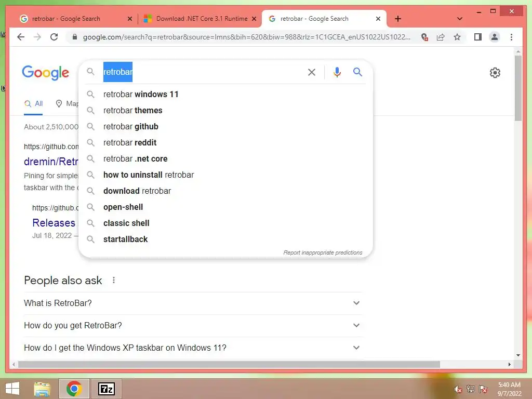Open the Action Center flag icon
Screen dimensions: 532x399
coord(483,389)
